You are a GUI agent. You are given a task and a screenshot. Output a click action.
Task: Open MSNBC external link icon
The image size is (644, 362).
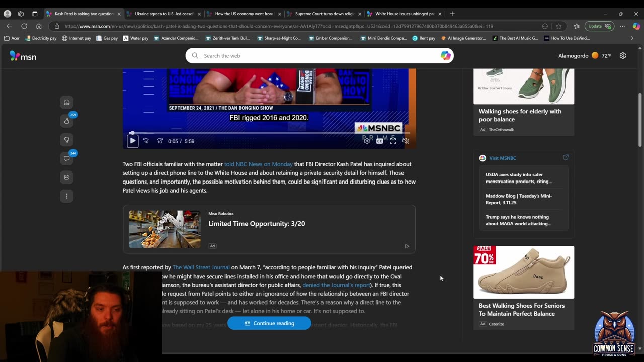tap(566, 157)
